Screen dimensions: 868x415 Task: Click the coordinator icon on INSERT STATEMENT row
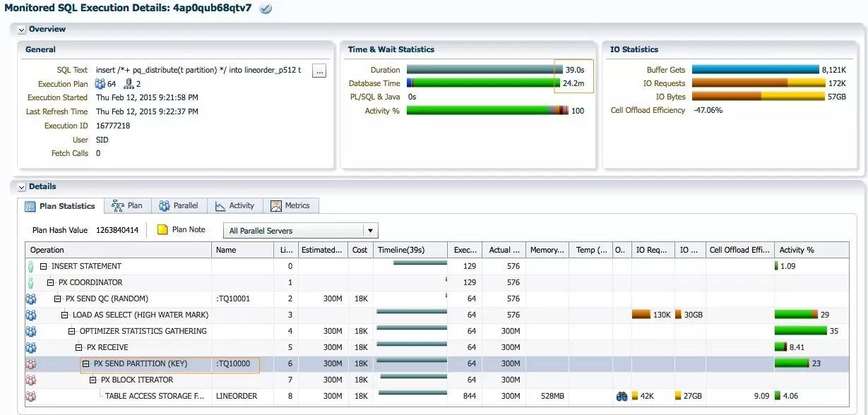(x=30, y=267)
